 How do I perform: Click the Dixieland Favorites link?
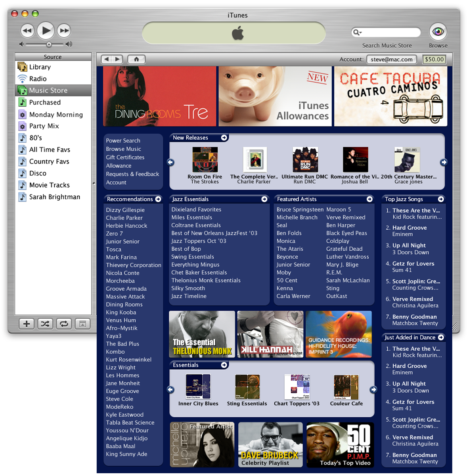[196, 209]
